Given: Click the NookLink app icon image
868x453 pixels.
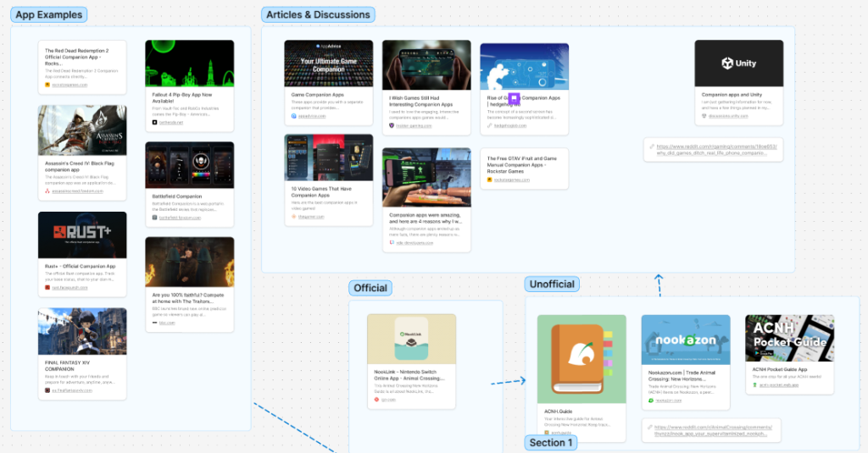Looking at the screenshot, I should (x=412, y=339).
